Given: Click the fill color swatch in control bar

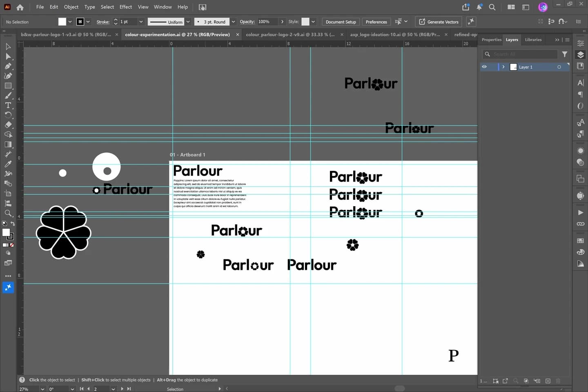Looking at the screenshot, I should pyautogui.click(x=62, y=22).
